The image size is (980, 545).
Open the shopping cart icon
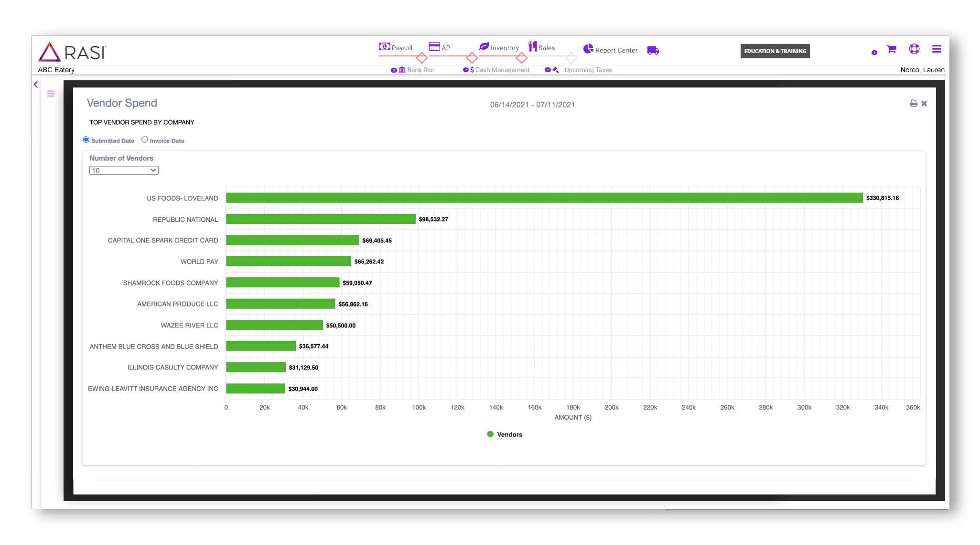click(x=891, y=49)
